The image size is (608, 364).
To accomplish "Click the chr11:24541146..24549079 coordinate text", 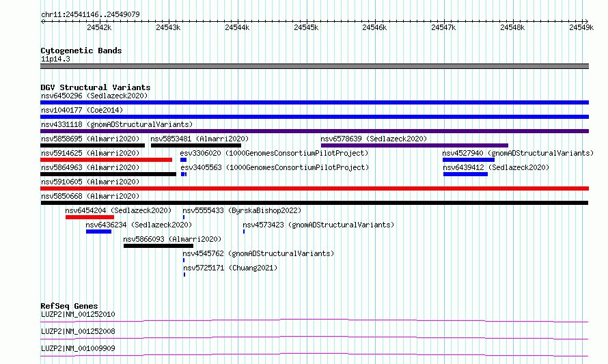I will [x=90, y=14].
